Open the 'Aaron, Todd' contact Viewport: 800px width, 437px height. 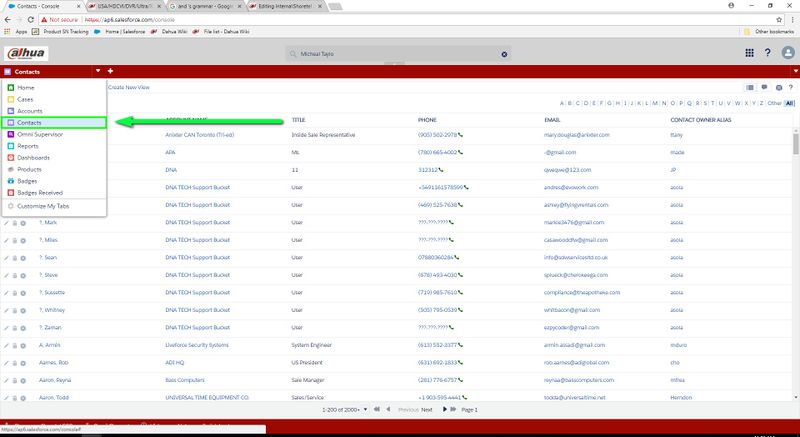coord(54,398)
